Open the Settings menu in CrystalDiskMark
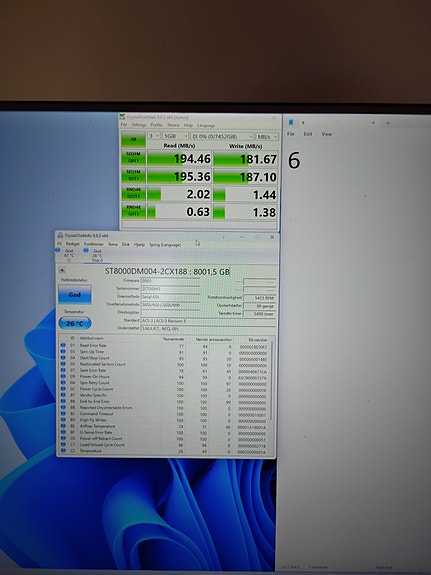This screenshot has height=575, width=431. (139, 125)
